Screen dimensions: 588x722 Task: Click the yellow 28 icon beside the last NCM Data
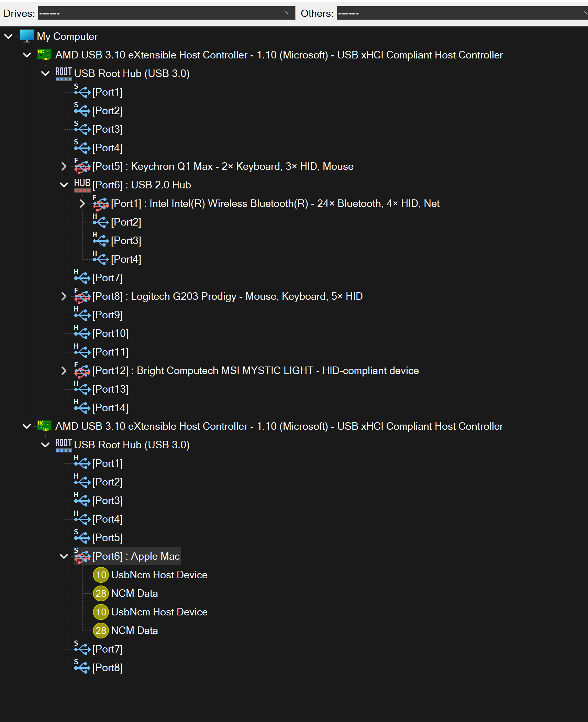(101, 631)
